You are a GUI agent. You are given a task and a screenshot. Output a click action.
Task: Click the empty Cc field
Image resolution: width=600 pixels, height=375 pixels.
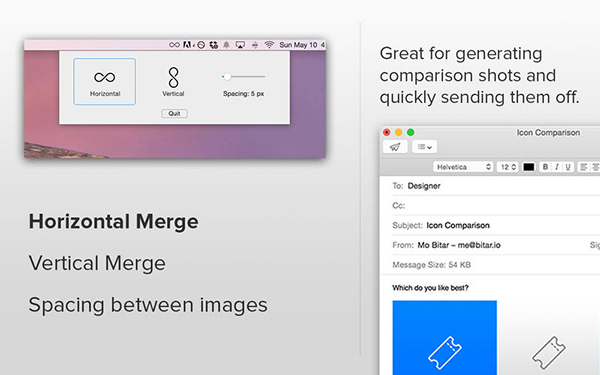point(496,205)
